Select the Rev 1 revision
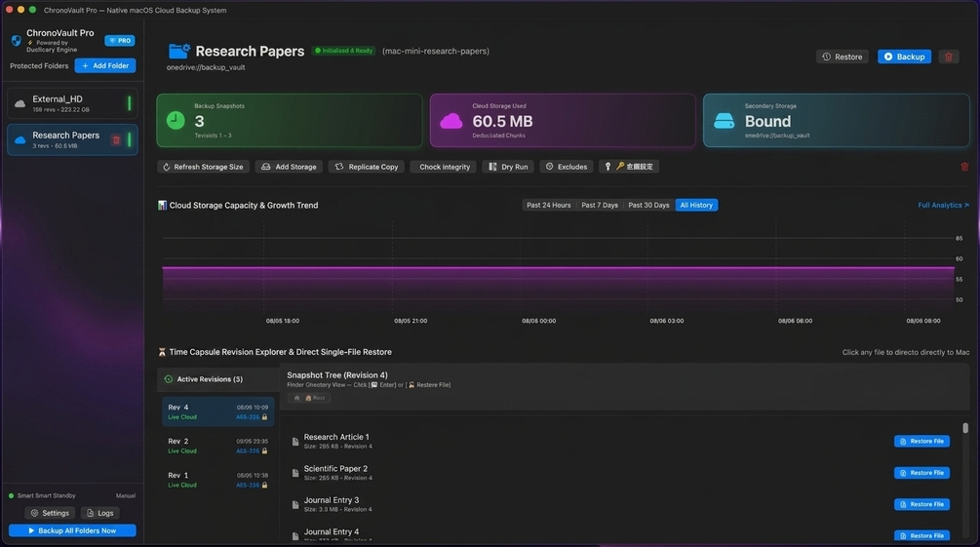This screenshot has width=980, height=547. click(217, 480)
